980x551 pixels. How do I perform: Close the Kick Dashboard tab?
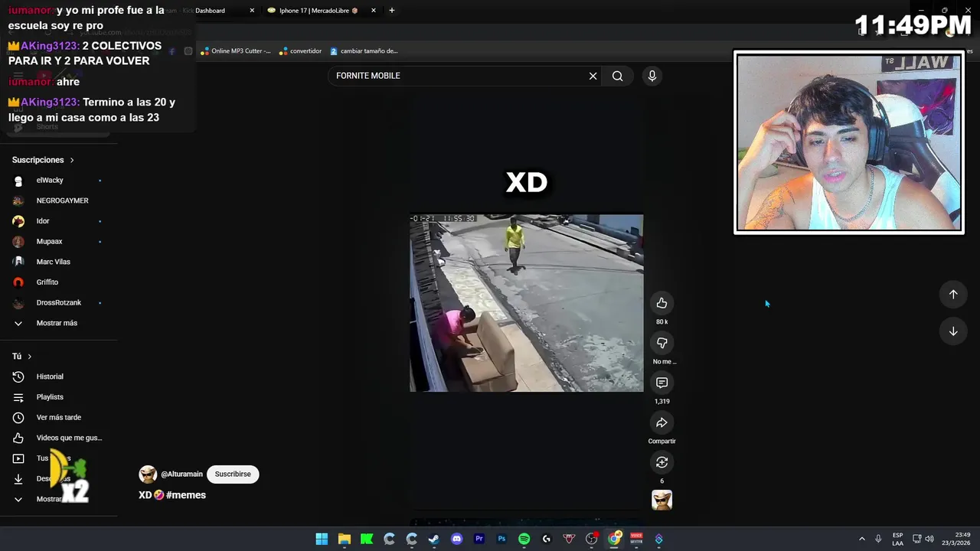click(x=252, y=11)
